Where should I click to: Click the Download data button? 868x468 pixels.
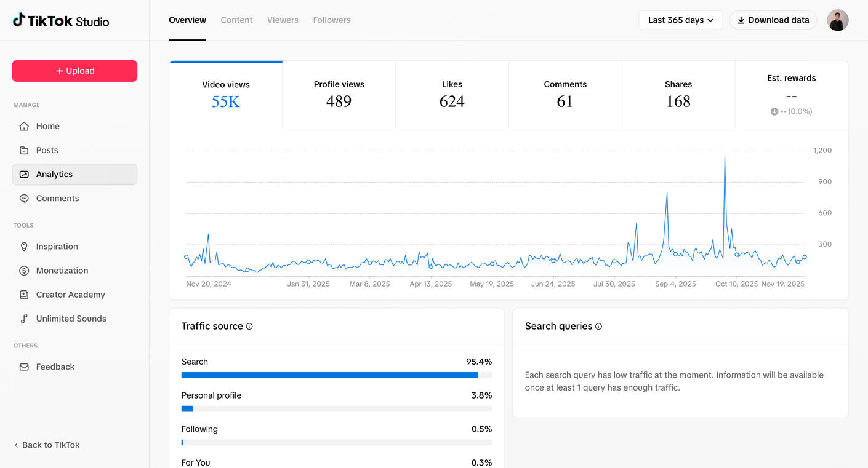tap(773, 20)
